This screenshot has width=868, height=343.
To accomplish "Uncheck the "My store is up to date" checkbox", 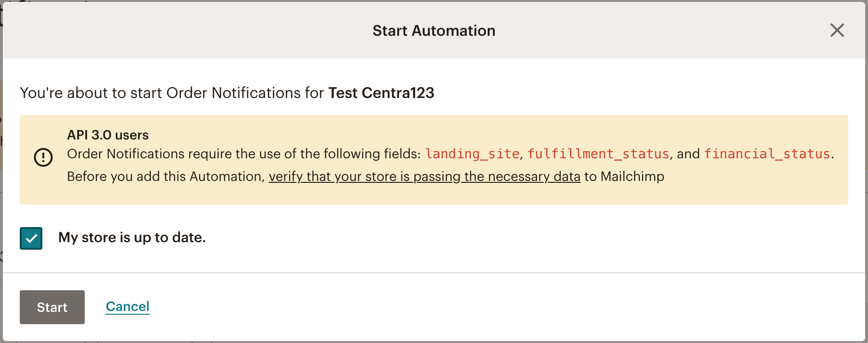I will 31,238.
